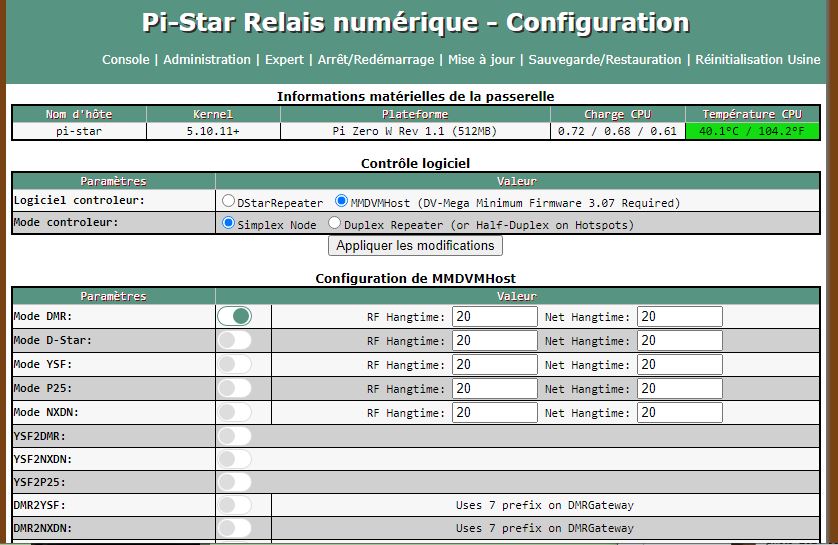Turn on the YSF2DMR switch
This screenshot has width=838, height=545.
[235, 436]
